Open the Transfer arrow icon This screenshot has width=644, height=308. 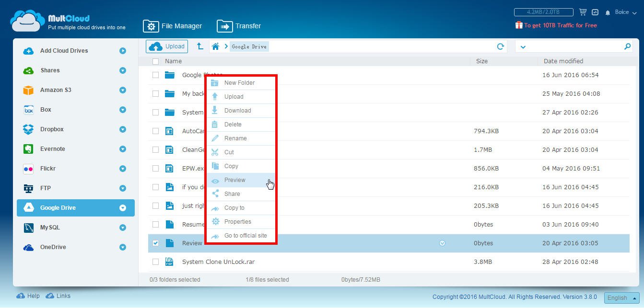tap(224, 26)
